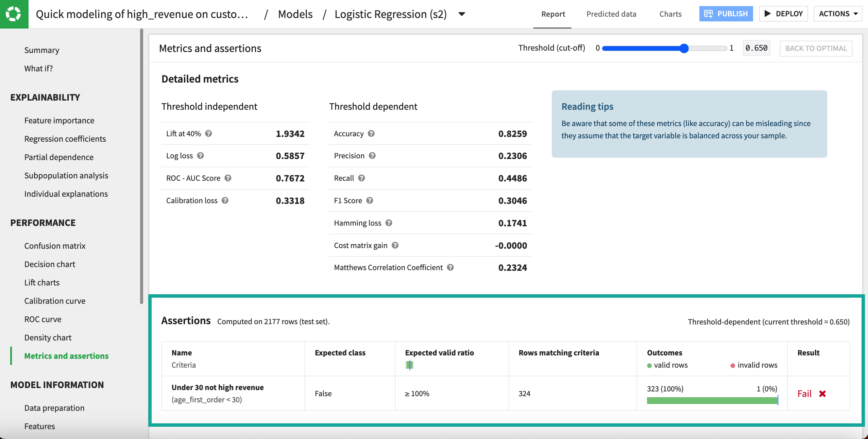Click the Dataiku logo in top-left corner
The width and height of the screenshot is (868, 439).
pyautogui.click(x=14, y=14)
